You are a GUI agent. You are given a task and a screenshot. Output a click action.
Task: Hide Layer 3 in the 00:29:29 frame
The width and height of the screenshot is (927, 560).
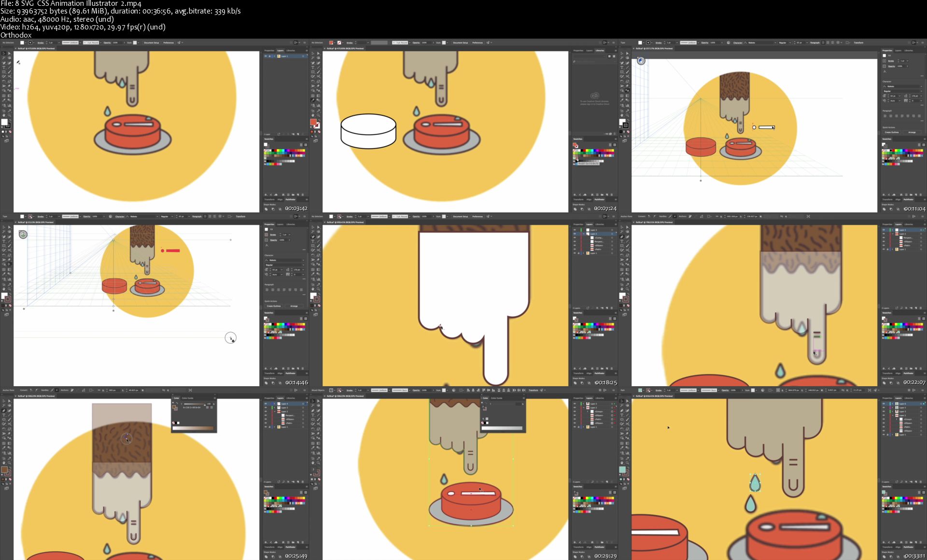click(575, 404)
